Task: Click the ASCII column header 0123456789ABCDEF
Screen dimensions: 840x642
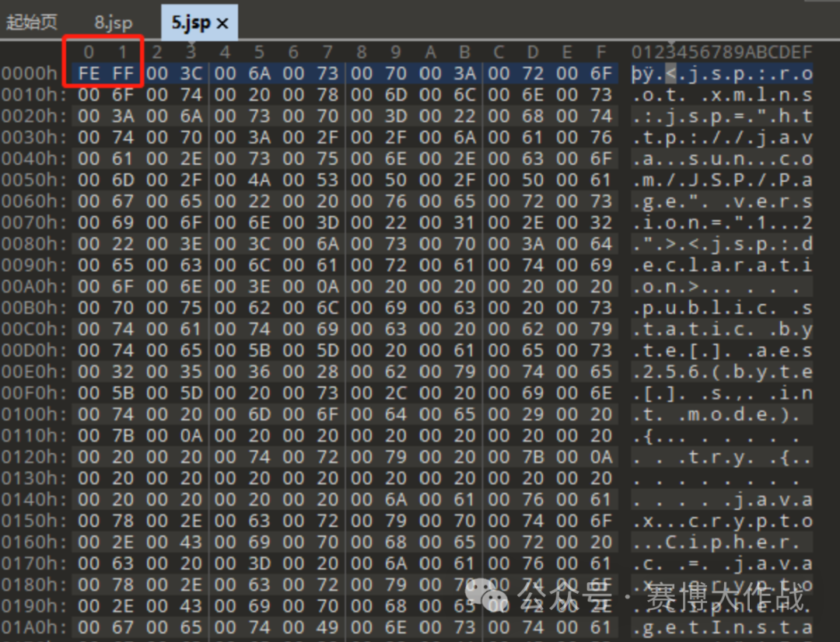Action: tap(722, 52)
